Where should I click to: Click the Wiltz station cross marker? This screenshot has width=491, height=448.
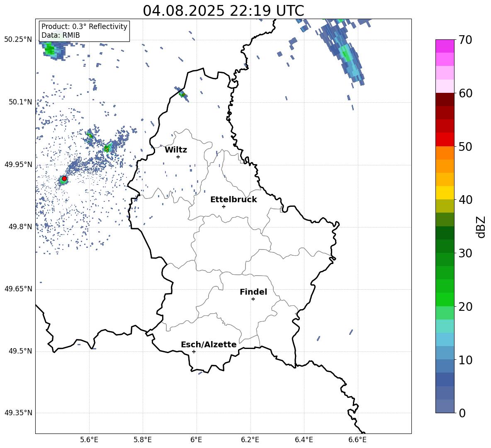pyautogui.click(x=178, y=157)
